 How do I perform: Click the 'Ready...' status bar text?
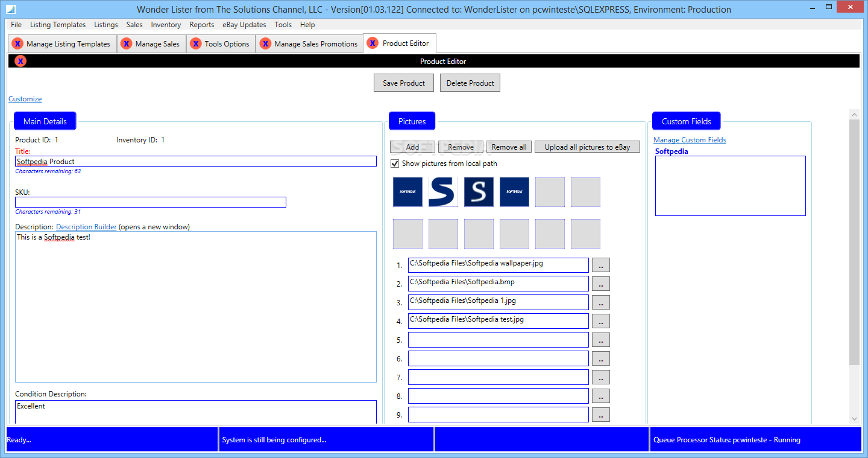19,440
